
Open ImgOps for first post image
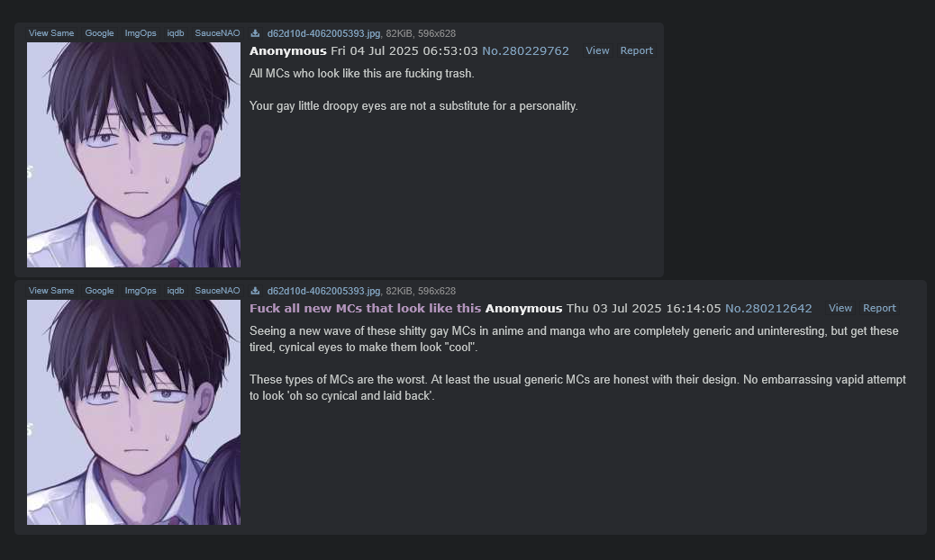(141, 33)
